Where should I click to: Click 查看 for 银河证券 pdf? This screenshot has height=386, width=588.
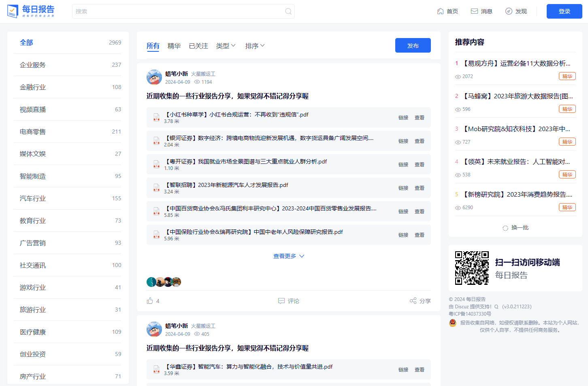pyautogui.click(x=420, y=141)
